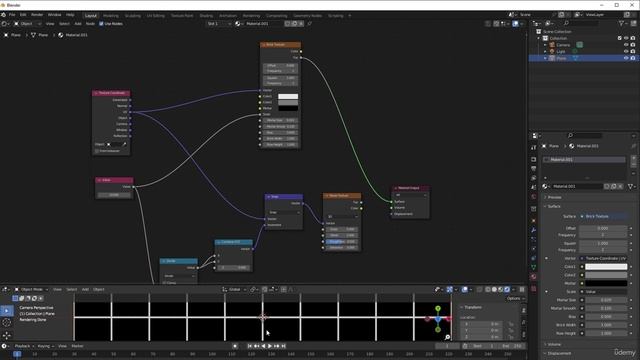Open the node editor Add menu
This screenshot has width=640, height=360.
[x=78, y=24]
